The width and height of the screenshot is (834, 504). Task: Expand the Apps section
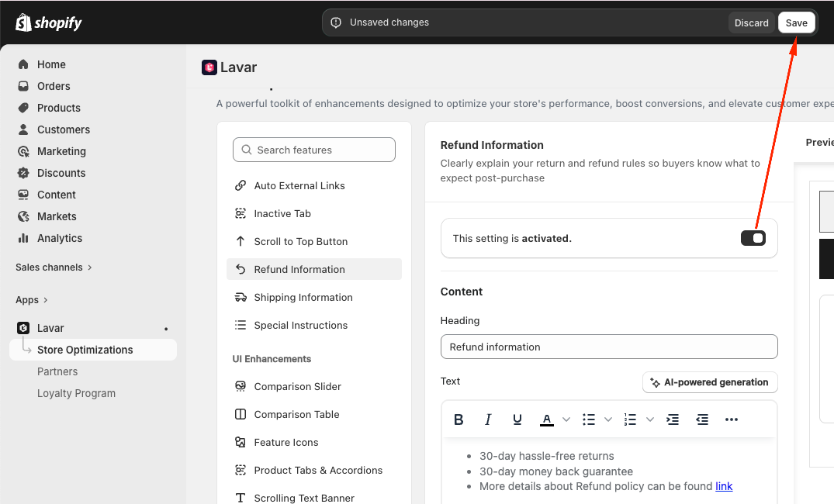point(32,300)
